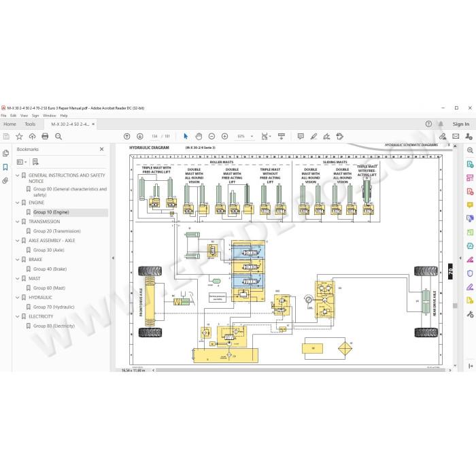Switch to the Home tab
This screenshot has height=476, width=476.
pos(10,124)
